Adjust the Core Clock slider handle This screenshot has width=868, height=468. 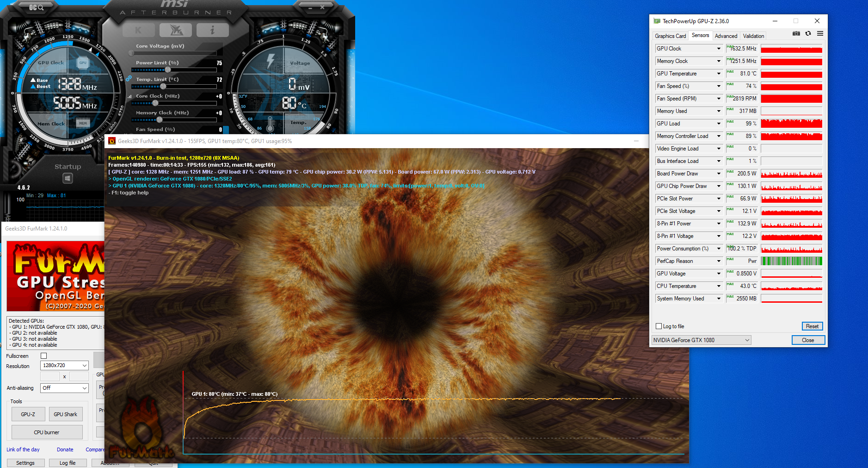click(155, 103)
